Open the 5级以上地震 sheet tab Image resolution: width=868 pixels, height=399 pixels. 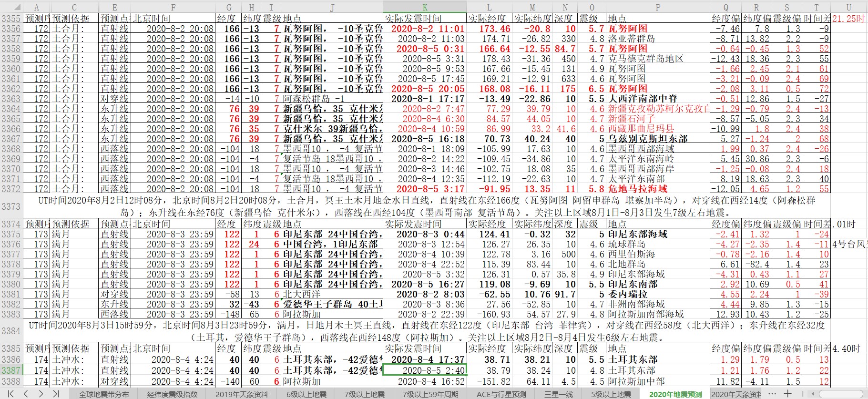[x=611, y=394]
